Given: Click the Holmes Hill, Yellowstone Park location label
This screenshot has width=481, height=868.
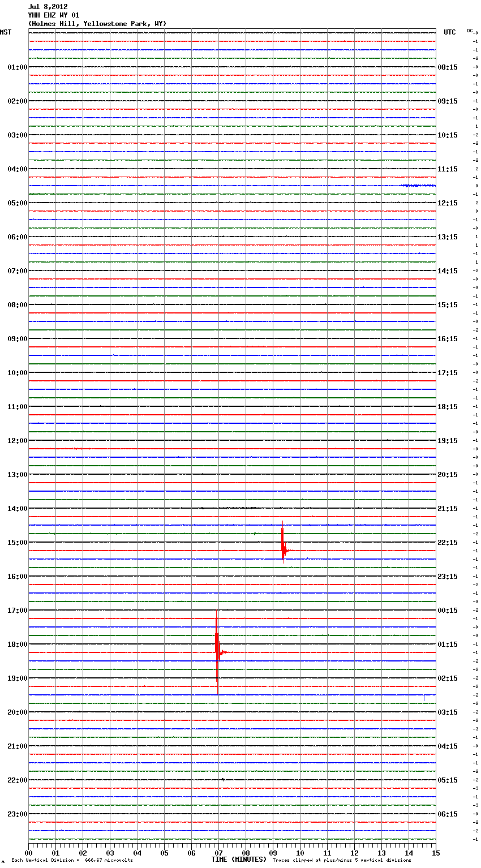Looking at the screenshot, I should coord(97,24).
